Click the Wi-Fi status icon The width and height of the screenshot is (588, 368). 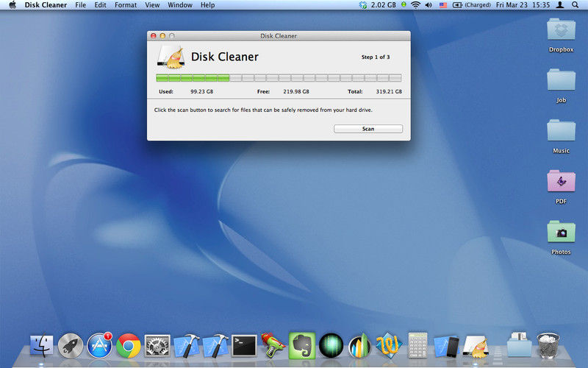coord(415,5)
